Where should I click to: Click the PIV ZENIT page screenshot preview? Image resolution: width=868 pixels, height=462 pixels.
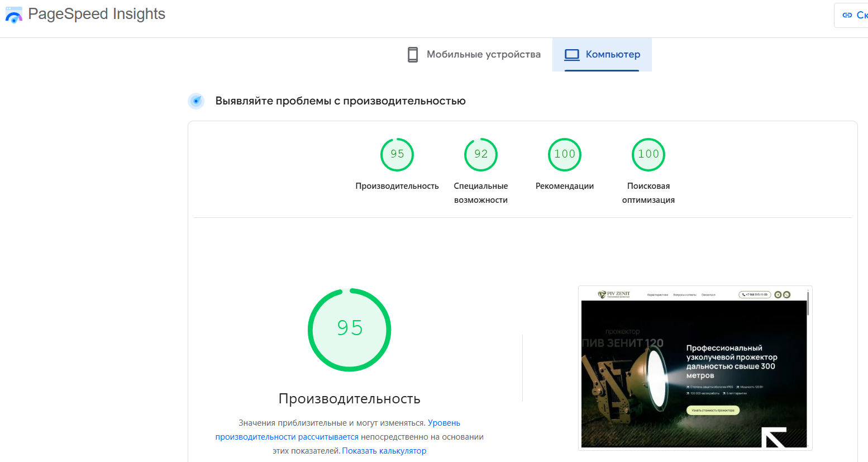click(694, 368)
